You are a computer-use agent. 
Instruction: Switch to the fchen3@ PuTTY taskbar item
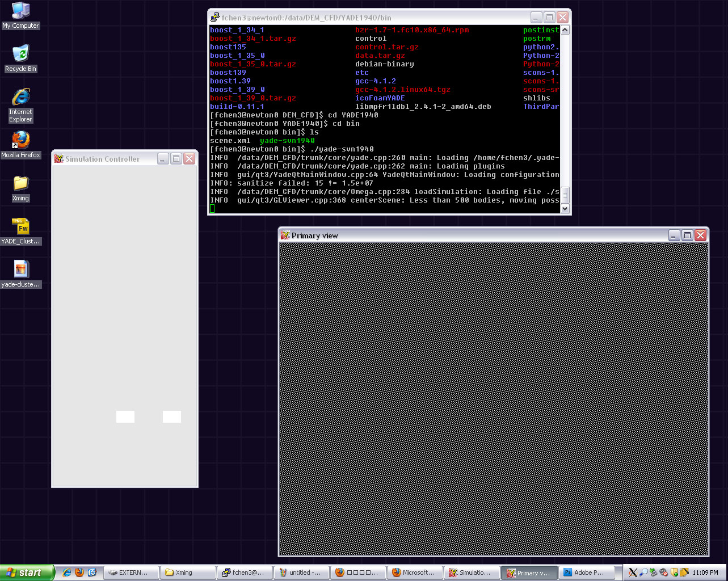245,572
